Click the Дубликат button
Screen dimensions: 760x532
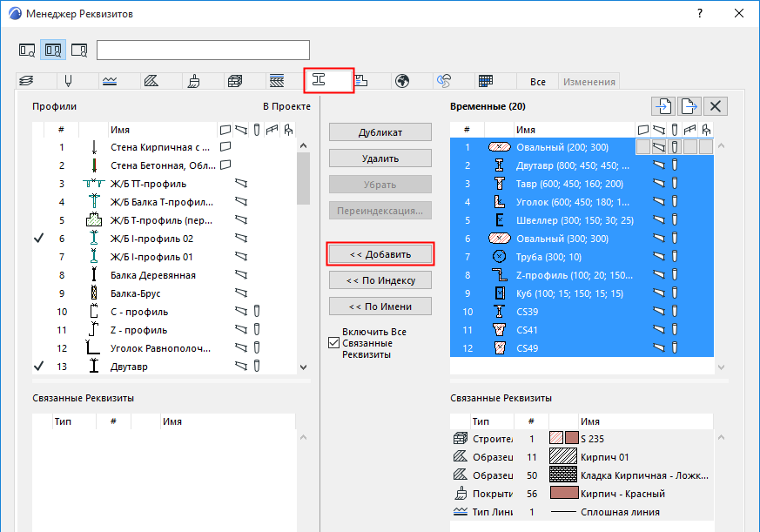[380, 131]
